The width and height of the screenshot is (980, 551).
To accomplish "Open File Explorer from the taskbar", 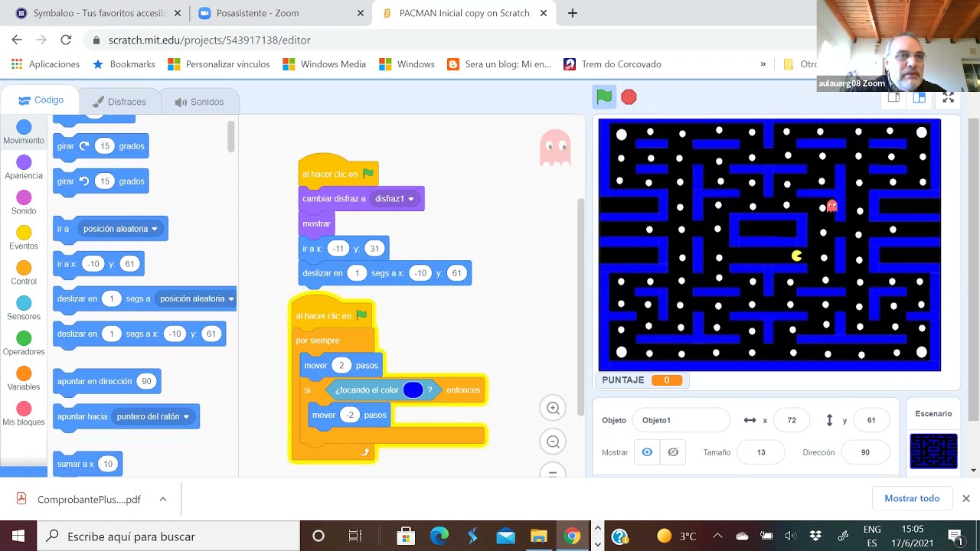I will pyautogui.click(x=539, y=536).
